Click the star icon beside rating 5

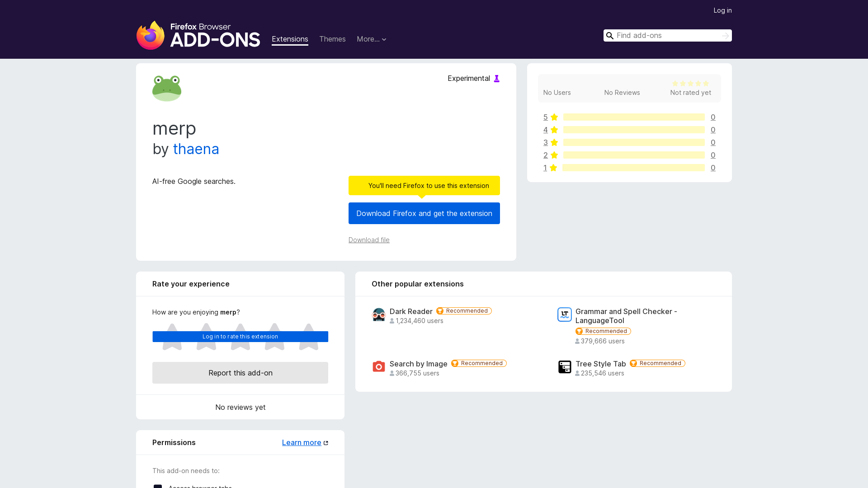point(554,117)
